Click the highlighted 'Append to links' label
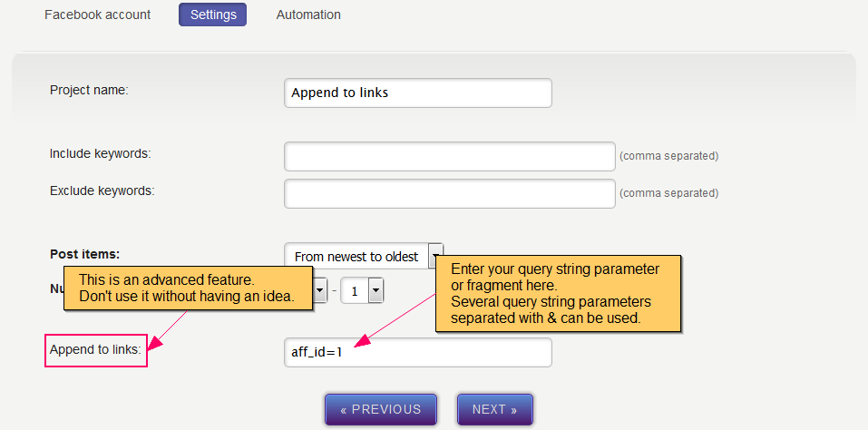 (x=96, y=350)
